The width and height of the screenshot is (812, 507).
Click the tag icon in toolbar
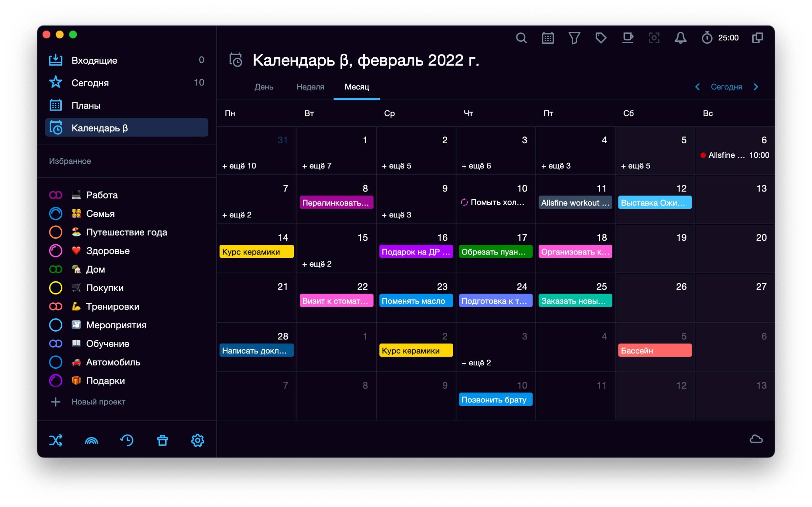pos(601,38)
